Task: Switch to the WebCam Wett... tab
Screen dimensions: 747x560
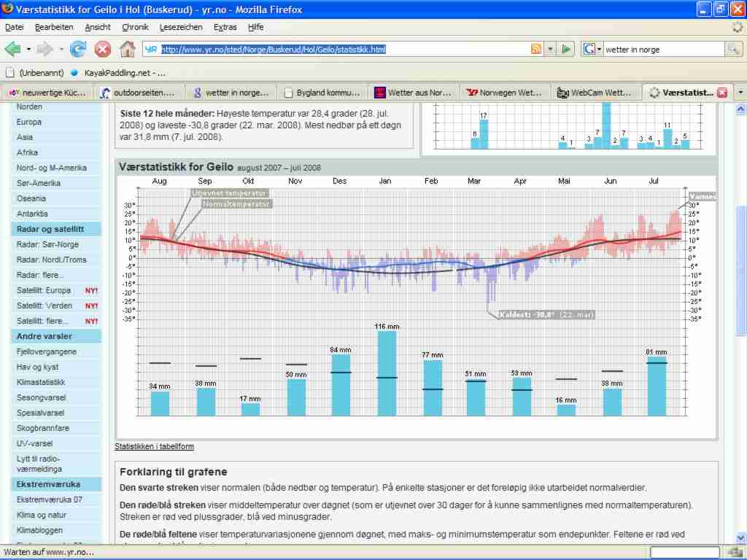Action: (594, 93)
